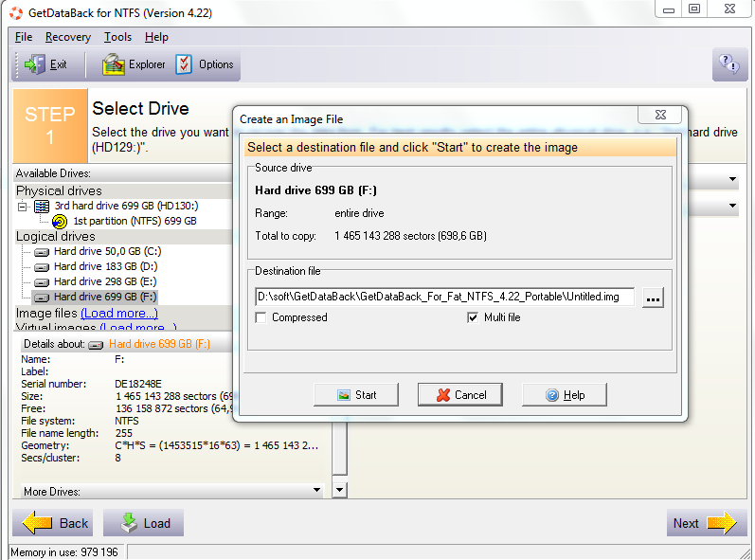The width and height of the screenshot is (755, 560).
Task: Click the vertical scrollbar track beside details pane
Action: (339, 449)
